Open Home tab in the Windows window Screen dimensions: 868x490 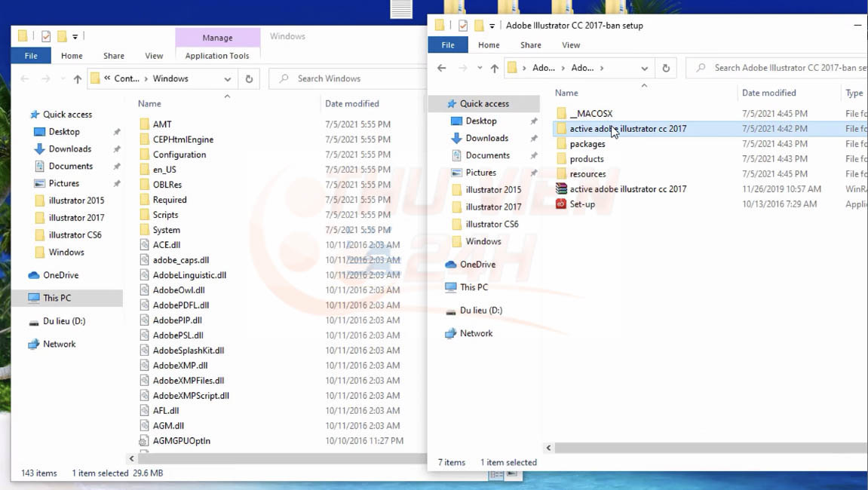coord(72,55)
